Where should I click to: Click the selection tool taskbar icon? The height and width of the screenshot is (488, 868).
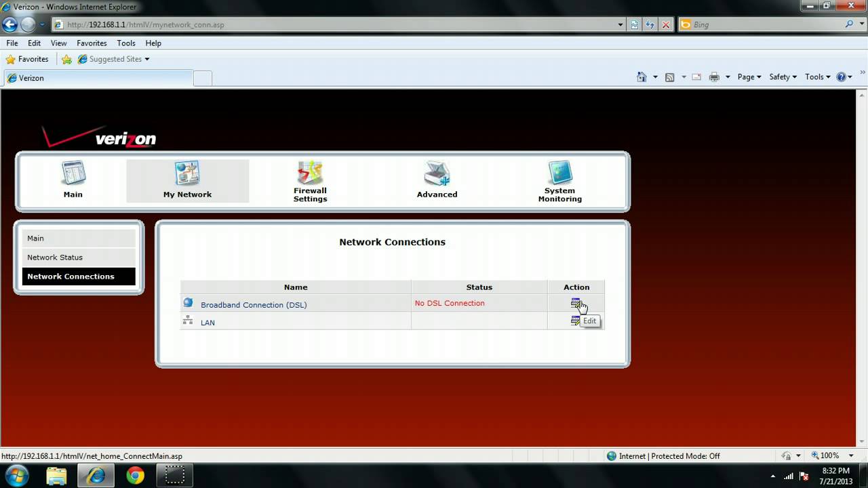(x=175, y=476)
